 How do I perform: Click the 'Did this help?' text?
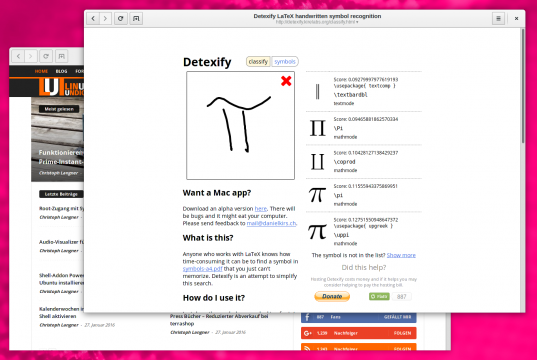click(x=364, y=268)
